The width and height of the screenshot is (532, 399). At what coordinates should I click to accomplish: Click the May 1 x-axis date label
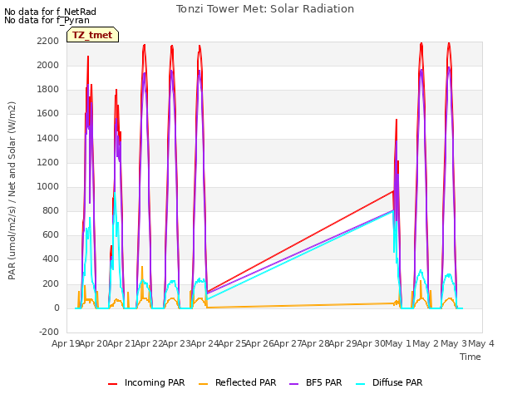(x=398, y=343)
